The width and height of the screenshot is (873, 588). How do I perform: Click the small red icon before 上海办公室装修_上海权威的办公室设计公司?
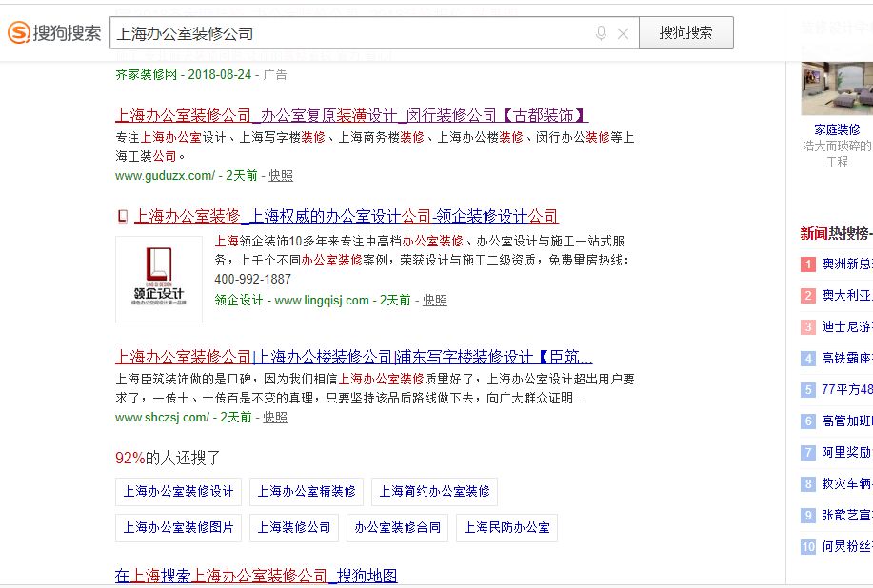123,216
